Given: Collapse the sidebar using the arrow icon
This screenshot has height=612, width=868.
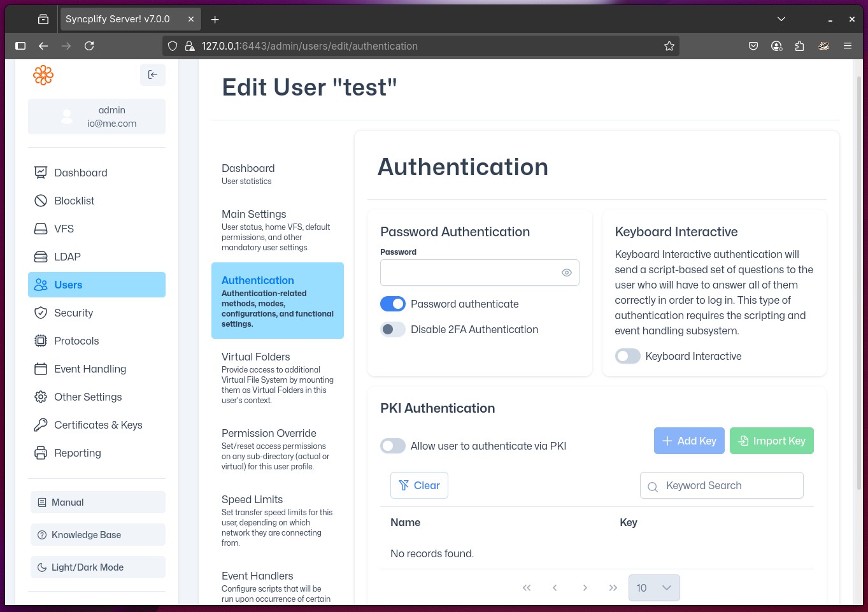Looking at the screenshot, I should (x=153, y=75).
